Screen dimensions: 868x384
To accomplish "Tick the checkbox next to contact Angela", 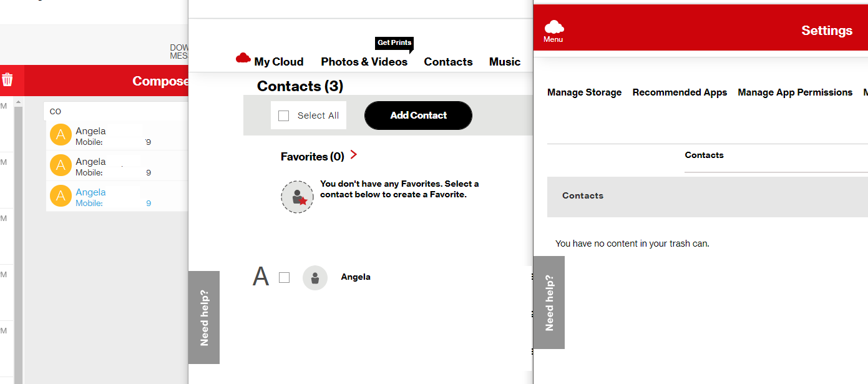I will point(285,277).
